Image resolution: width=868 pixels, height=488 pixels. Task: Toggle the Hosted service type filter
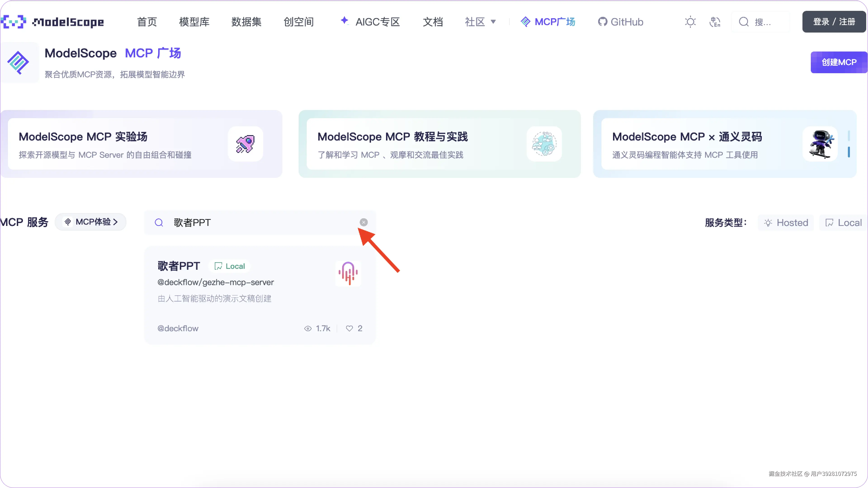point(786,223)
